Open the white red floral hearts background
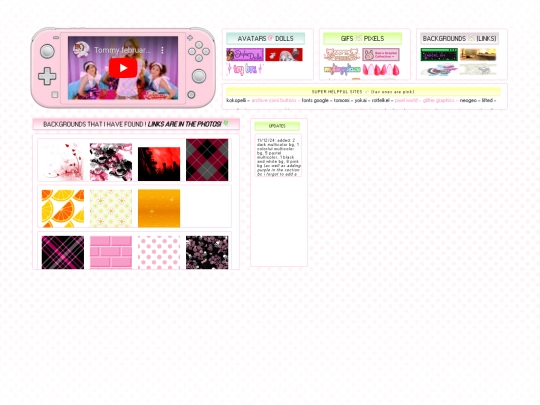The image size is (540, 405). [63, 162]
